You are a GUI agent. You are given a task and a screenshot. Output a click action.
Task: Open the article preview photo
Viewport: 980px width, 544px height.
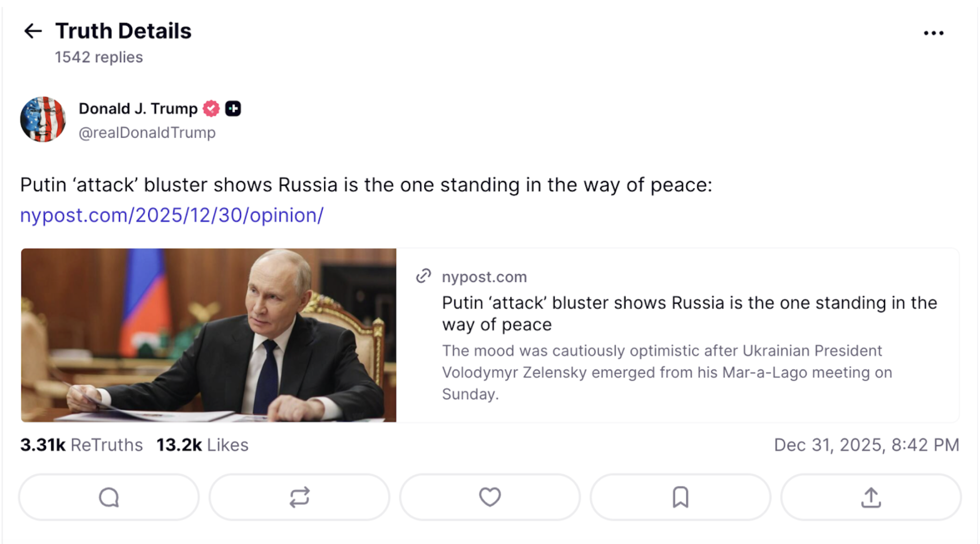coord(209,335)
